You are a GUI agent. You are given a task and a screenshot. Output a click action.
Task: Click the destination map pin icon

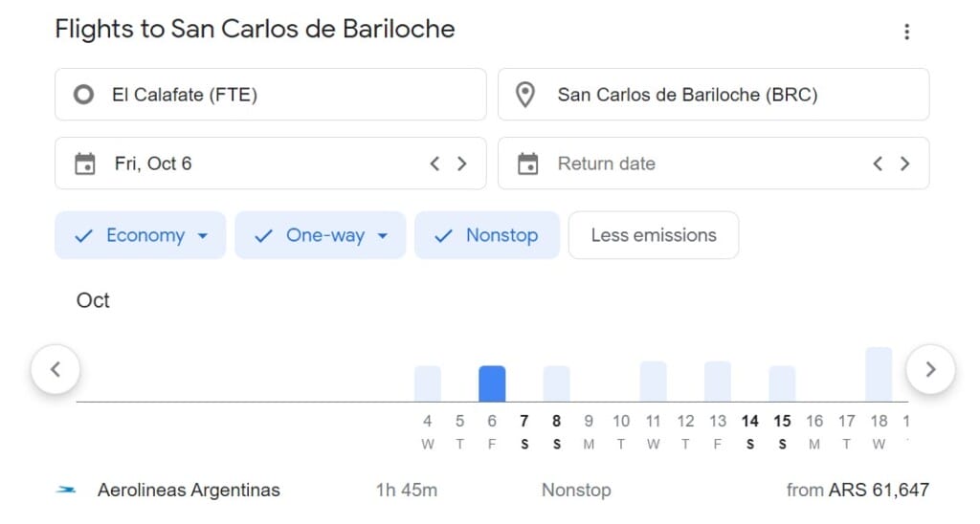pyautogui.click(x=525, y=95)
